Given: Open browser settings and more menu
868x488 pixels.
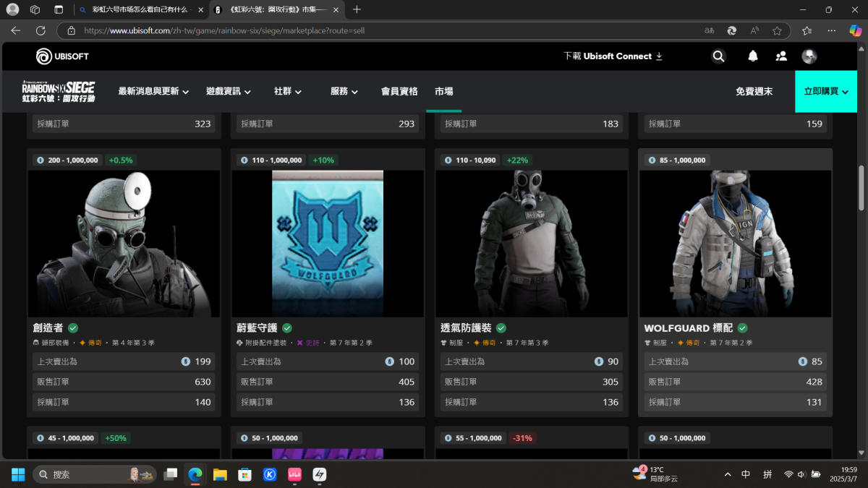Looking at the screenshot, I should coord(833,31).
